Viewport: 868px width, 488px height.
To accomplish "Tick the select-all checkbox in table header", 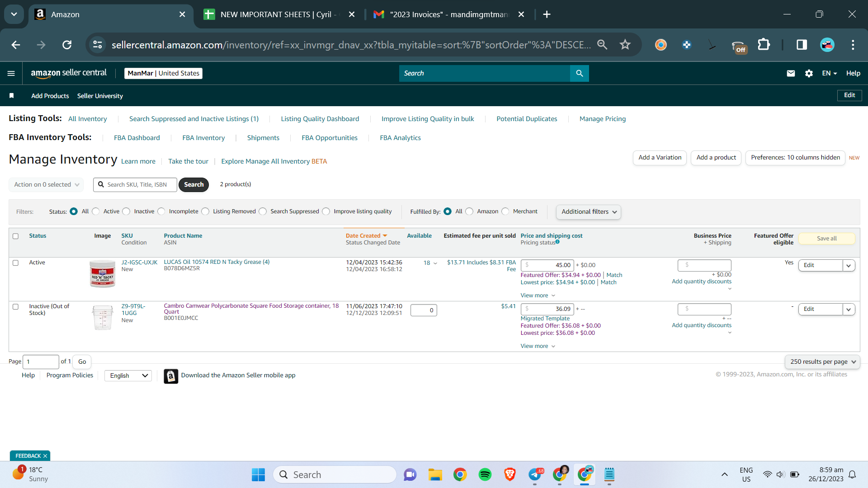I will tap(15, 236).
